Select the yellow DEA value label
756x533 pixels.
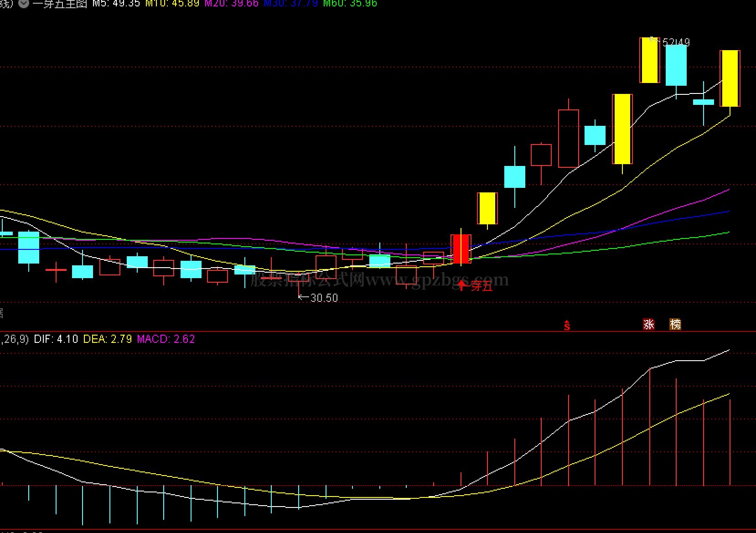coord(108,339)
